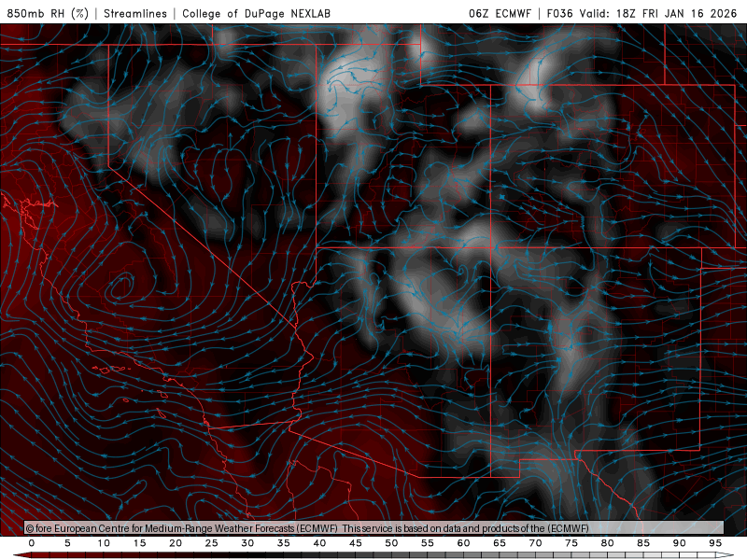Click the 80 value on the RH scale

tap(608, 543)
